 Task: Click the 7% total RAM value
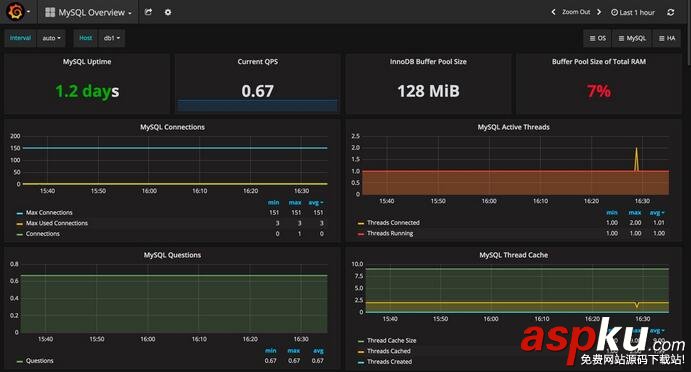pyautogui.click(x=599, y=91)
